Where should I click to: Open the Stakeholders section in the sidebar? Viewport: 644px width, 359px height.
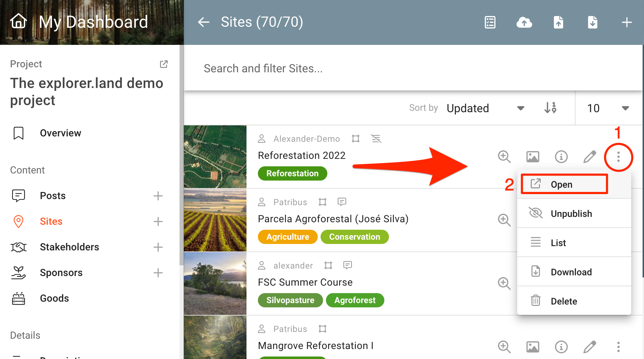pyautogui.click(x=69, y=247)
